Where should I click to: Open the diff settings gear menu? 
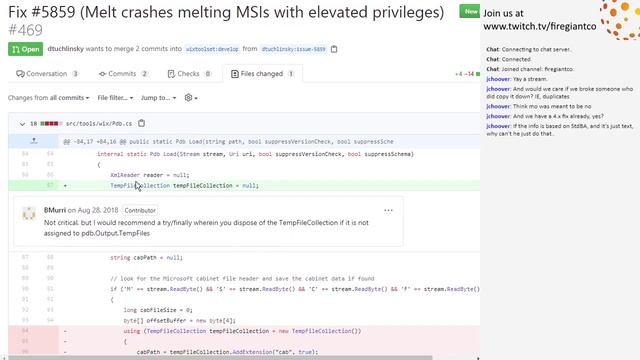pyautogui.click(x=191, y=98)
